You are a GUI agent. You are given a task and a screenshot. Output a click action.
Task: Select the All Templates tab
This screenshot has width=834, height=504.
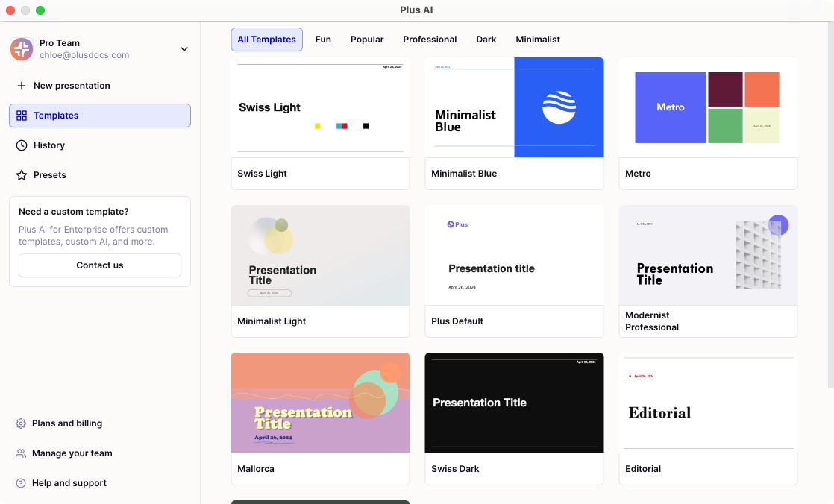[x=266, y=40]
